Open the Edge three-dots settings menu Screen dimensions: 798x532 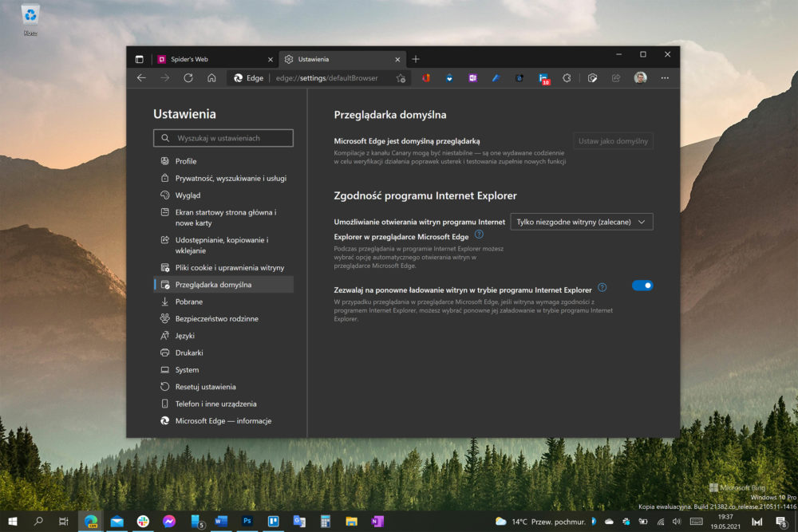[x=665, y=78]
